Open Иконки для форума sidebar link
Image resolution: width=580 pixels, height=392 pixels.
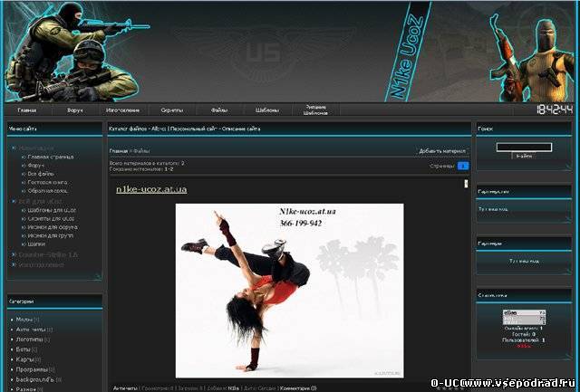pyautogui.click(x=53, y=227)
